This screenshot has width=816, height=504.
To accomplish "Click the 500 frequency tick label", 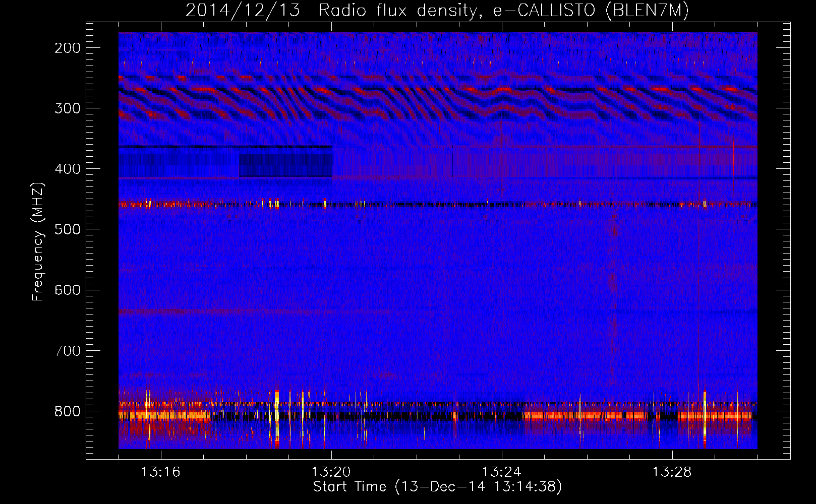I will pyautogui.click(x=68, y=229).
